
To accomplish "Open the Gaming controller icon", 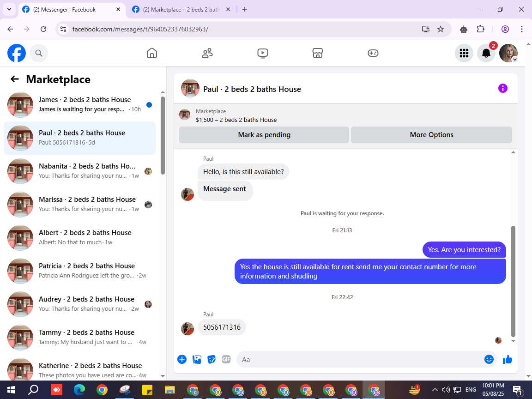I will [373, 53].
